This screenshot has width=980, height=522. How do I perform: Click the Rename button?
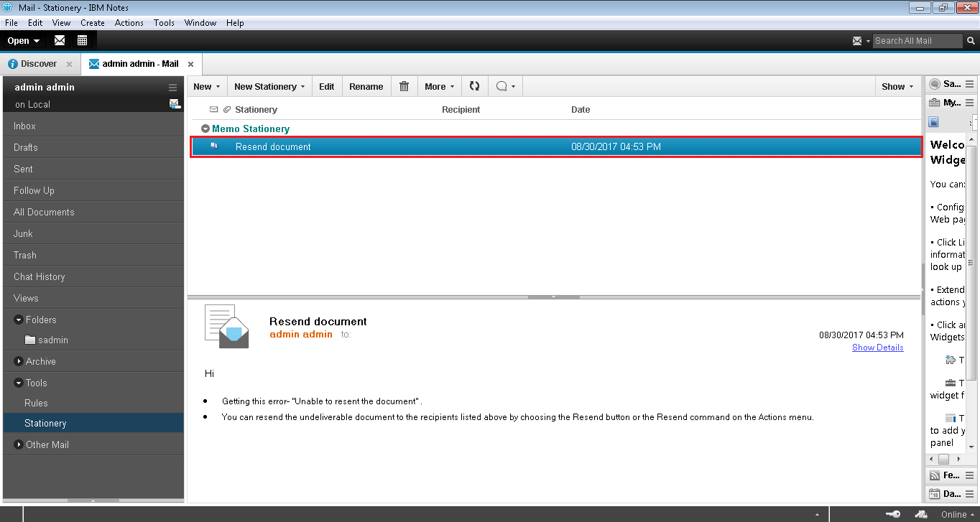366,86
